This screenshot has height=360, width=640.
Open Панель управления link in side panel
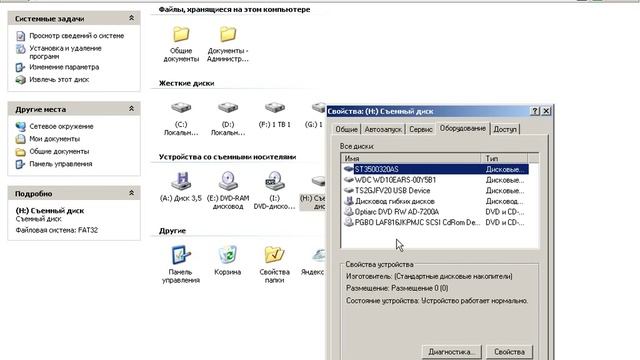pyautogui.click(x=60, y=164)
